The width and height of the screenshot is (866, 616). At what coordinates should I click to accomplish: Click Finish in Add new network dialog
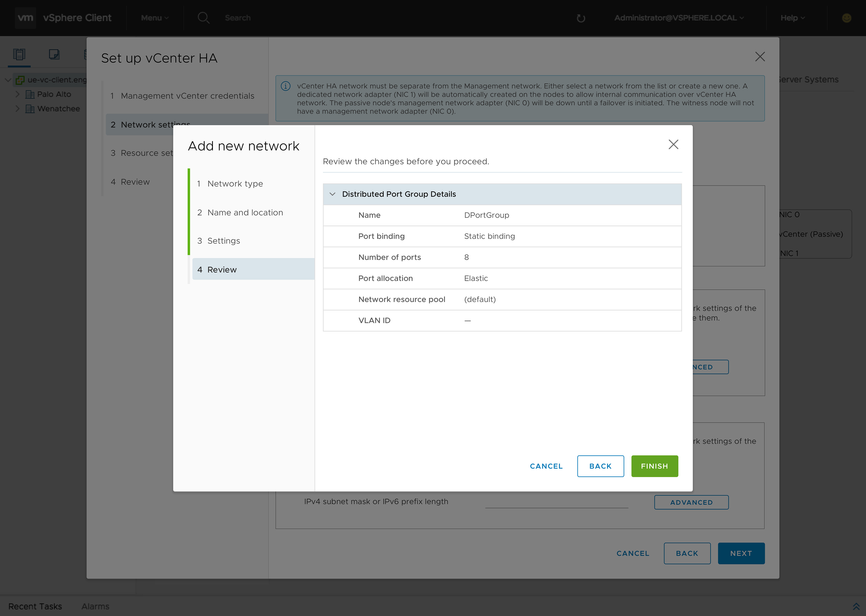654,466
